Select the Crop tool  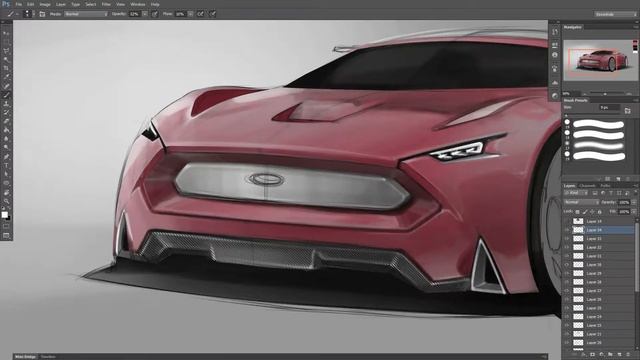(6, 68)
